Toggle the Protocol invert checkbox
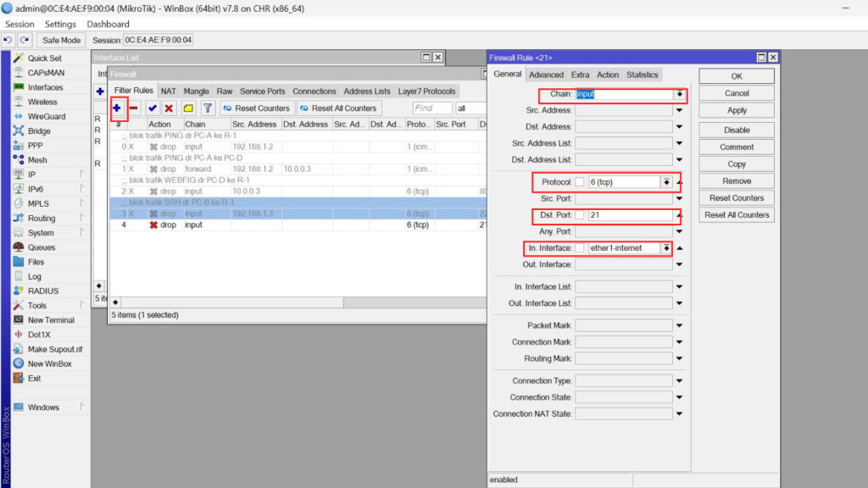 (x=580, y=182)
